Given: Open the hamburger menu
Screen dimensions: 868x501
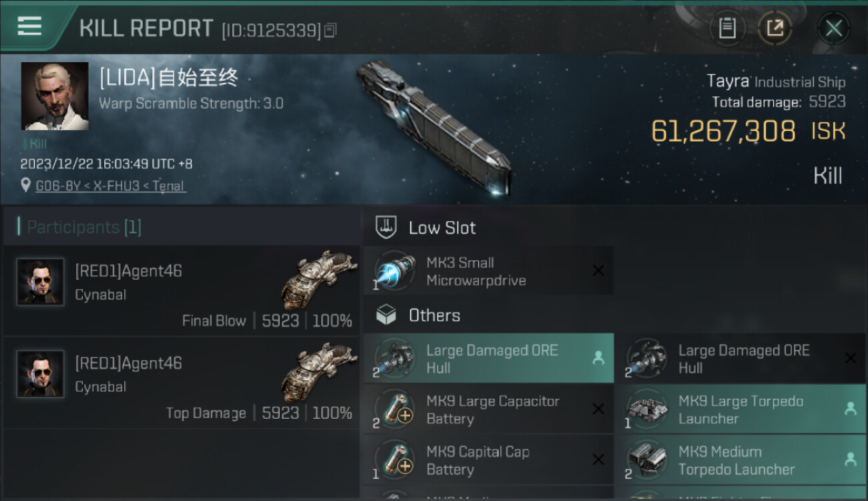Looking at the screenshot, I should tap(29, 27).
